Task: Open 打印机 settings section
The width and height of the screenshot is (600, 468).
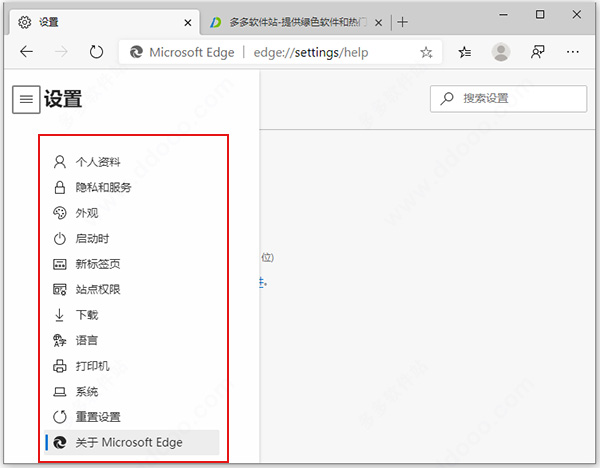Action: (x=131, y=366)
